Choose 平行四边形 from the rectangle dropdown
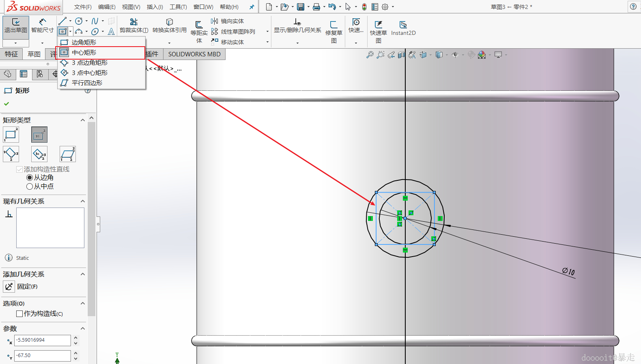 click(101, 83)
